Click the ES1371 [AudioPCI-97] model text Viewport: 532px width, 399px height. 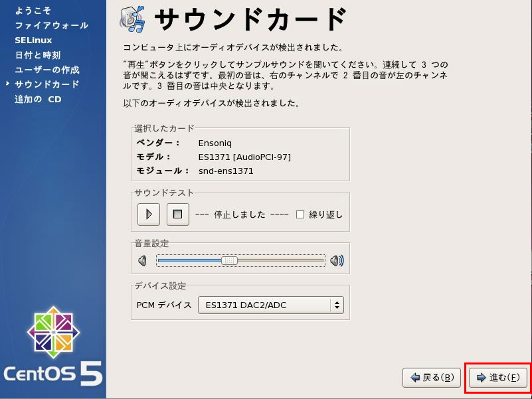pos(244,157)
